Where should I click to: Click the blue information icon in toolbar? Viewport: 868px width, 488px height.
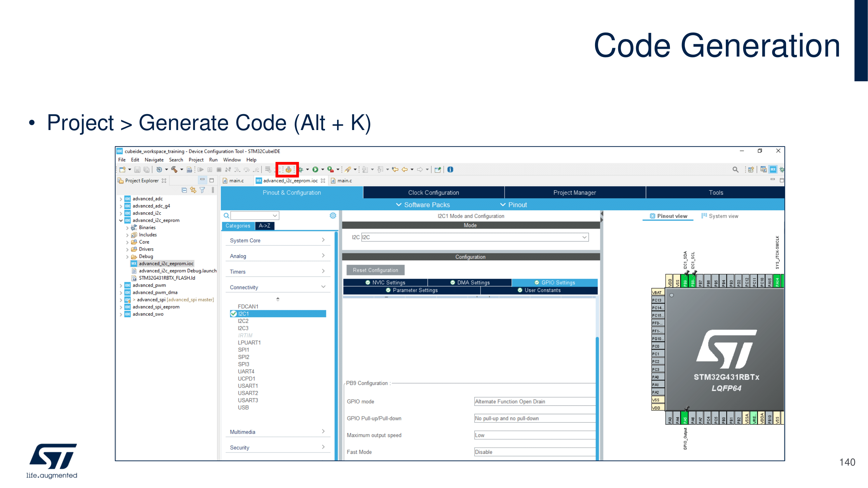(x=450, y=169)
